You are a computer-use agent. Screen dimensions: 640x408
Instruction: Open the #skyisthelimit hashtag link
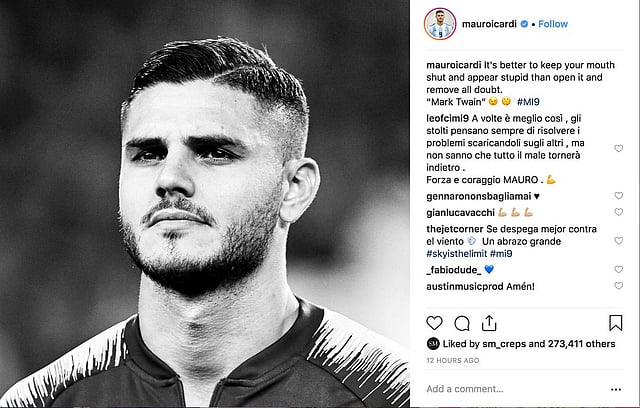pyautogui.click(x=457, y=253)
